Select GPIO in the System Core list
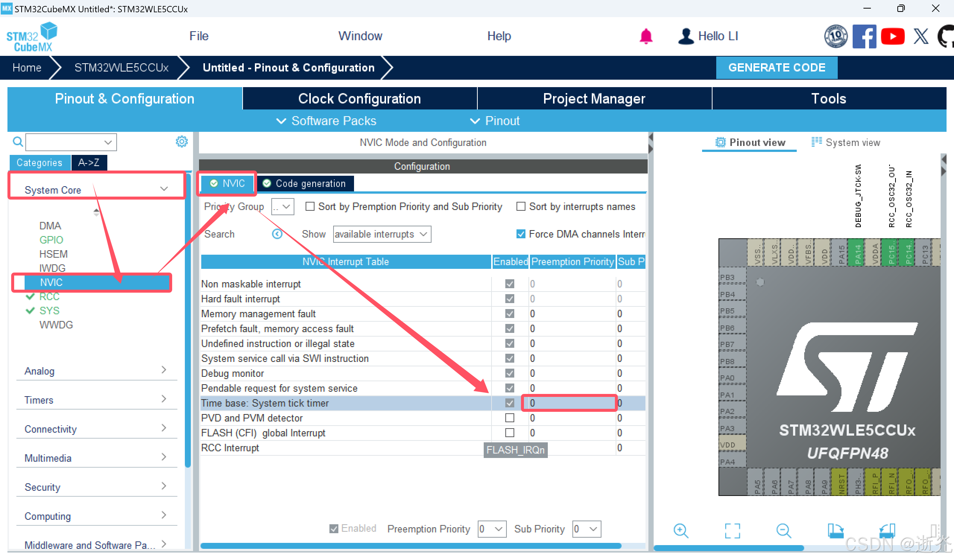This screenshot has width=954, height=560. (x=51, y=239)
